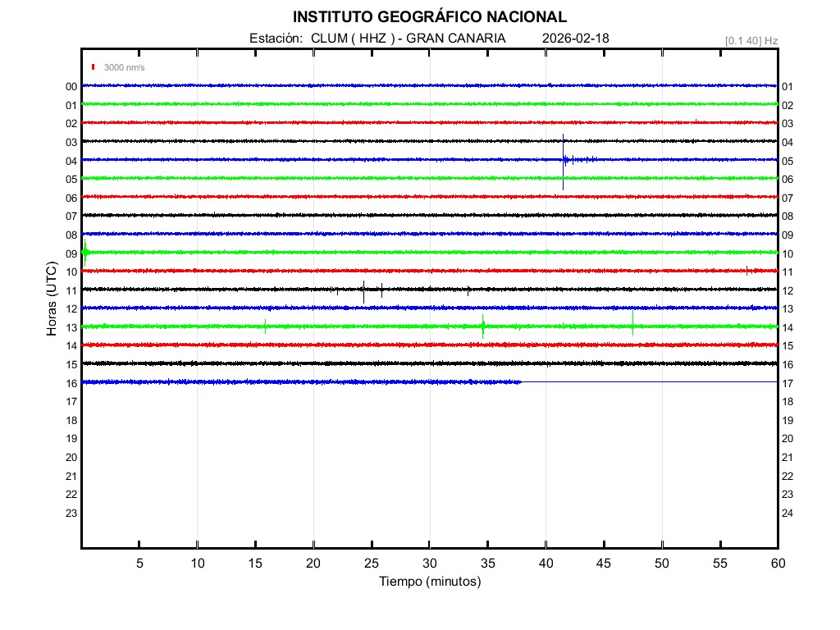Click the 60 tick label on the time axis
The width and height of the screenshot is (840, 630).
[x=777, y=564]
